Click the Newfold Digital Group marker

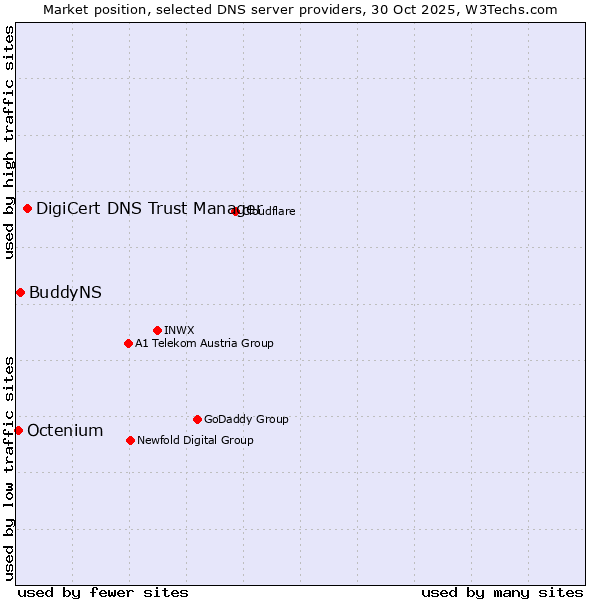(x=130, y=440)
